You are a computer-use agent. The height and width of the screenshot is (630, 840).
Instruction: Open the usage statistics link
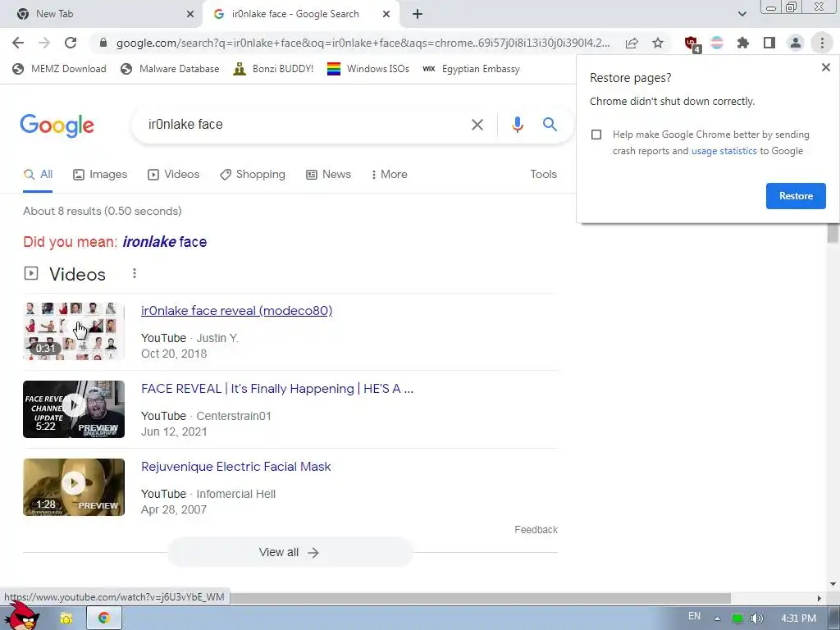point(724,151)
